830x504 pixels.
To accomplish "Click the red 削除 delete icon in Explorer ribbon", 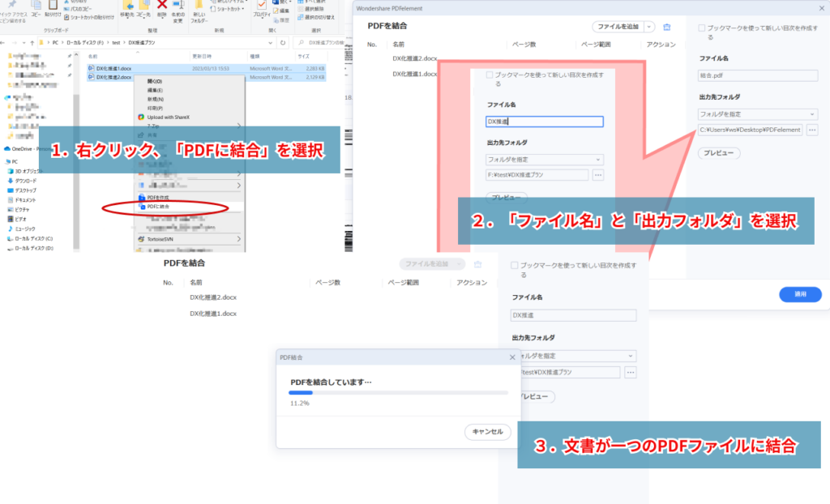I will click(162, 5).
